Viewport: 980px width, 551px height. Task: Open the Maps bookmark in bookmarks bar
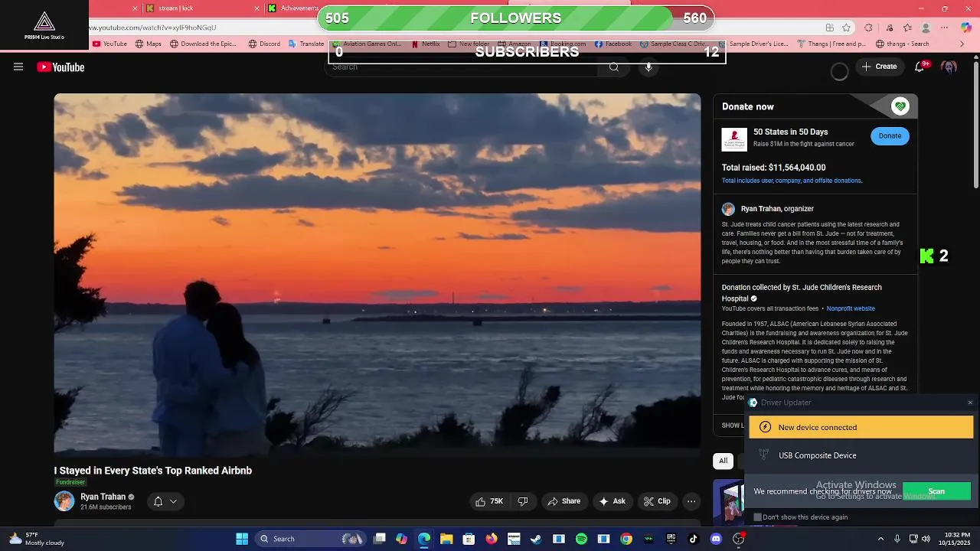(x=149, y=44)
